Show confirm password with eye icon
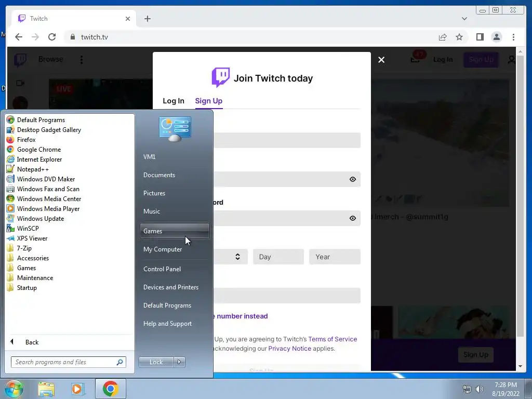The width and height of the screenshot is (532, 399). click(x=353, y=218)
